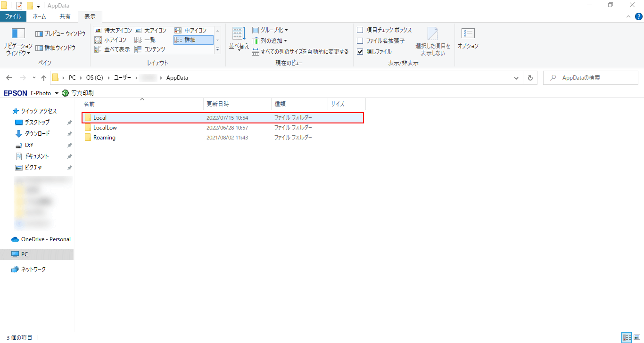Go up one folder level
This screenshot has height=343, width=644.
tap(44, 78)
